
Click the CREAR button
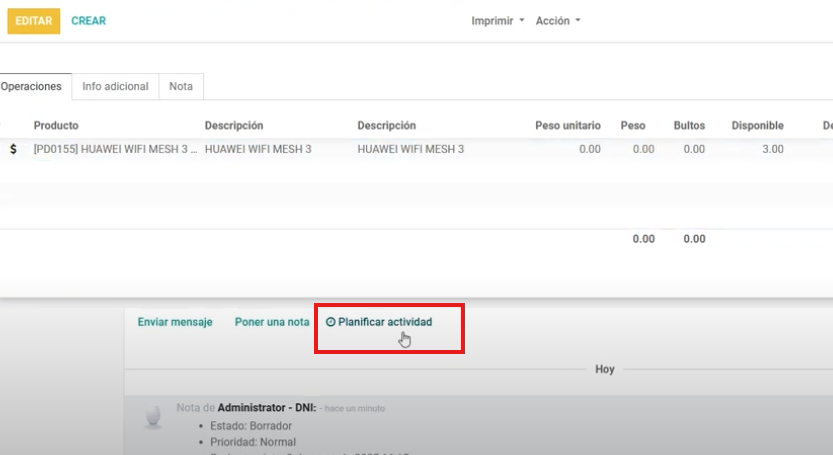(88, 21)
